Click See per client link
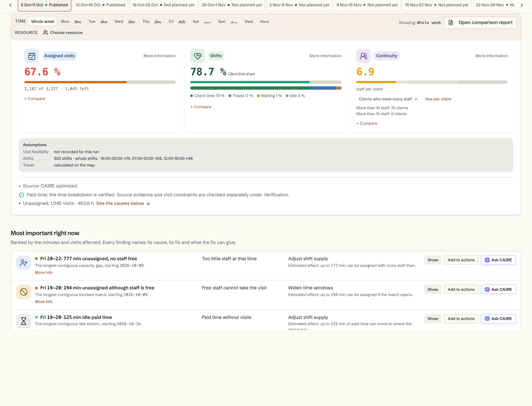 [438, 99]
